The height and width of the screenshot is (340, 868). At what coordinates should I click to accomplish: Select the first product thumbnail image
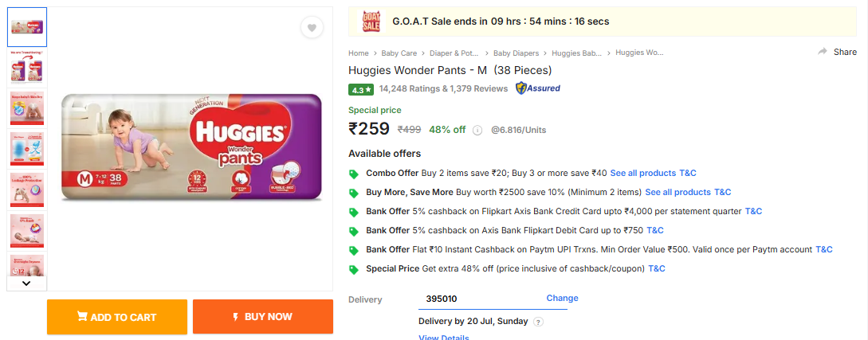[x=27, y=28]
